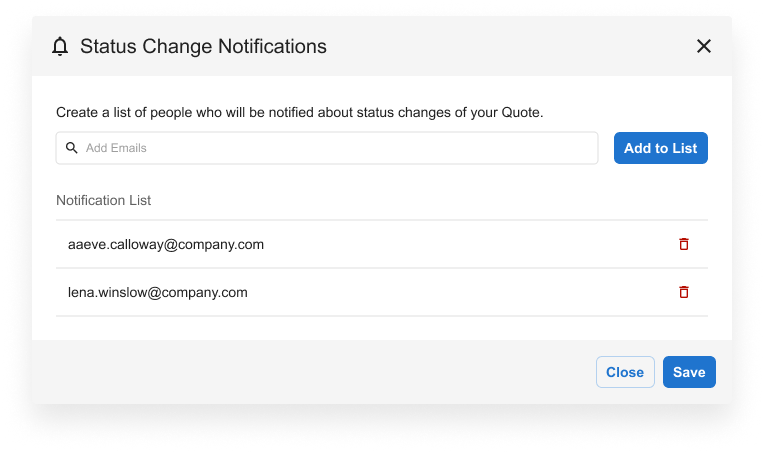The width and height of the screenshot is (764, 452).
Task: Select the lena.winslow@company.com email address text
Action: (x=158, y=292)
